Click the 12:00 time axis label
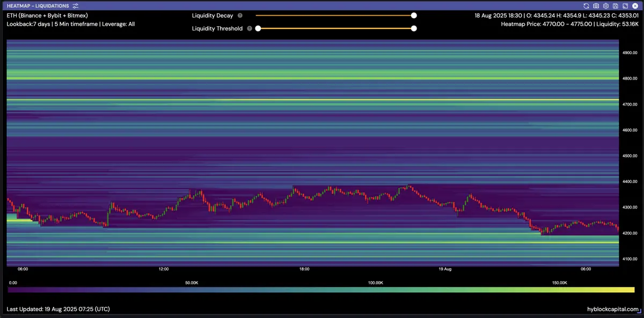This screenshot has width=644, height=318. (164, 269)
